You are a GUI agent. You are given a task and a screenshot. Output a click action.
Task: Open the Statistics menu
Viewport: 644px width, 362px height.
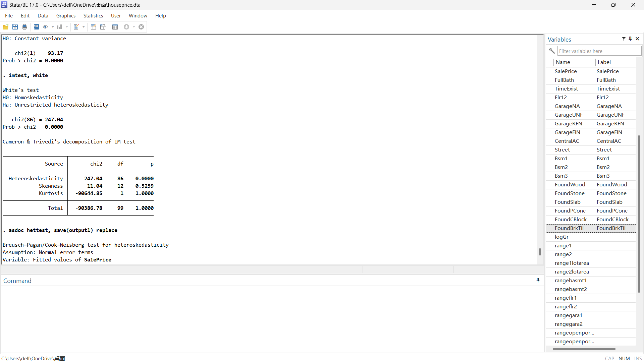[93, 16]
